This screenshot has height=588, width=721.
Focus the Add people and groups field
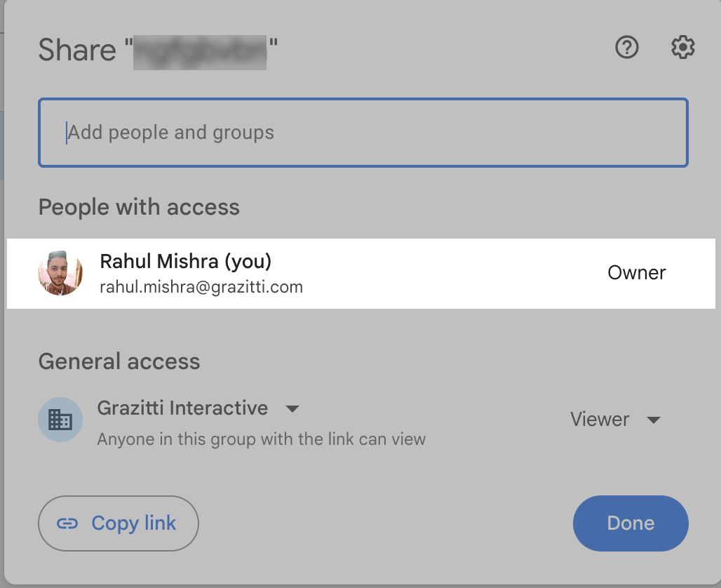(363, 133)
